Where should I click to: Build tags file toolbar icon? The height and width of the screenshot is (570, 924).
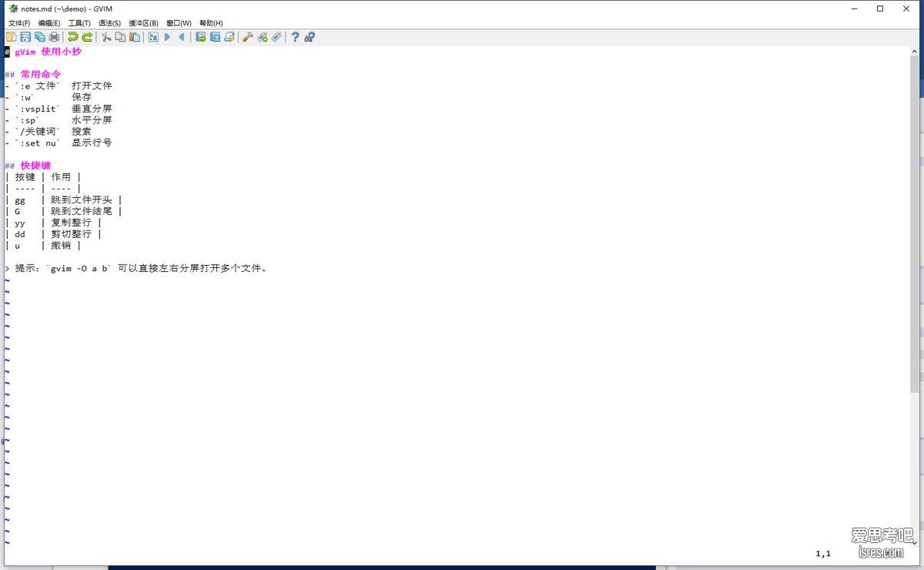click(263, 37)
